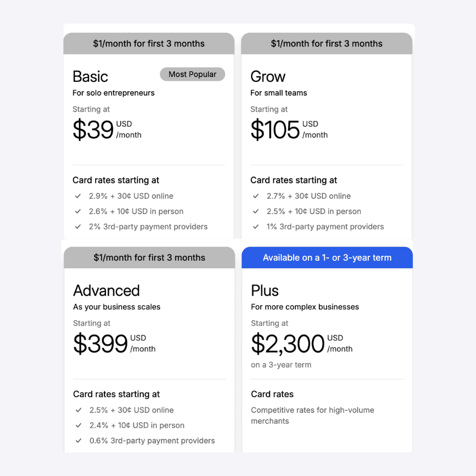Click Competitive rates for high-volume merchants text
This screenshot has height=476, width=476.
pyautogui.click(x=312, y=416)
